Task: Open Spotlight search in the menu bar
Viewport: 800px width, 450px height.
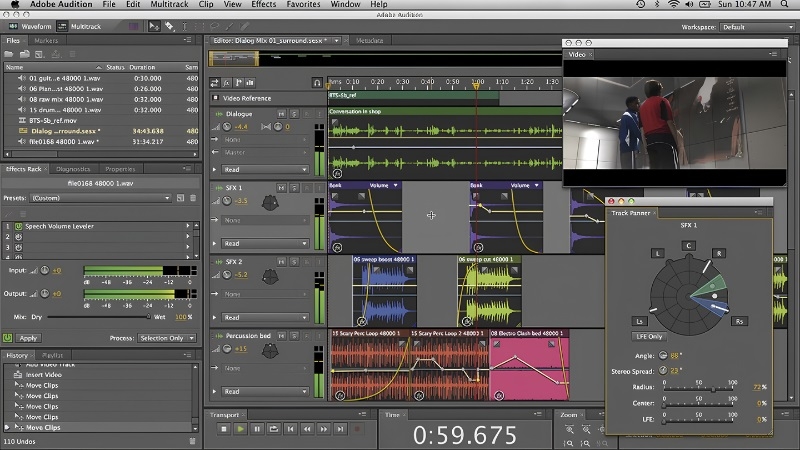Action: click(x=784, y=4)
